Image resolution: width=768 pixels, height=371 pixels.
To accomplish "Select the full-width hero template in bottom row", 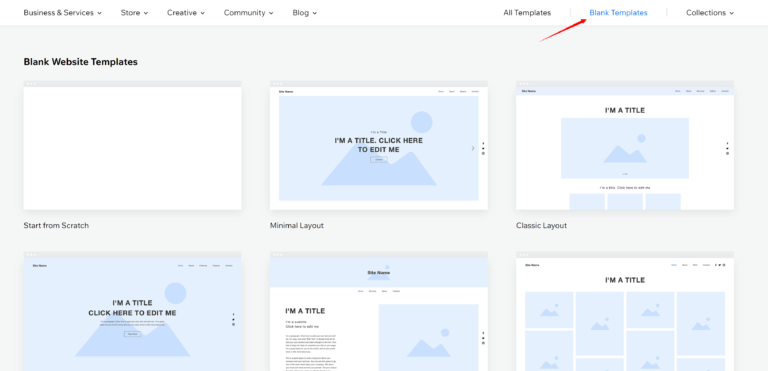I will [132, 311].
